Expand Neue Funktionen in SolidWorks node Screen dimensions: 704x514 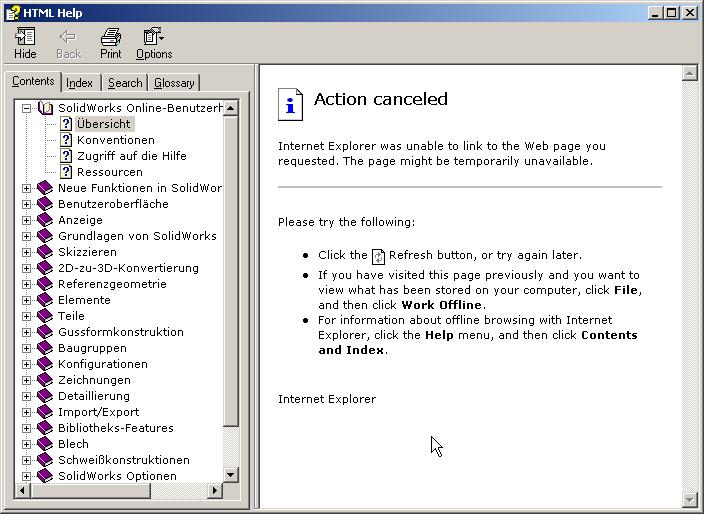[26, 188]
